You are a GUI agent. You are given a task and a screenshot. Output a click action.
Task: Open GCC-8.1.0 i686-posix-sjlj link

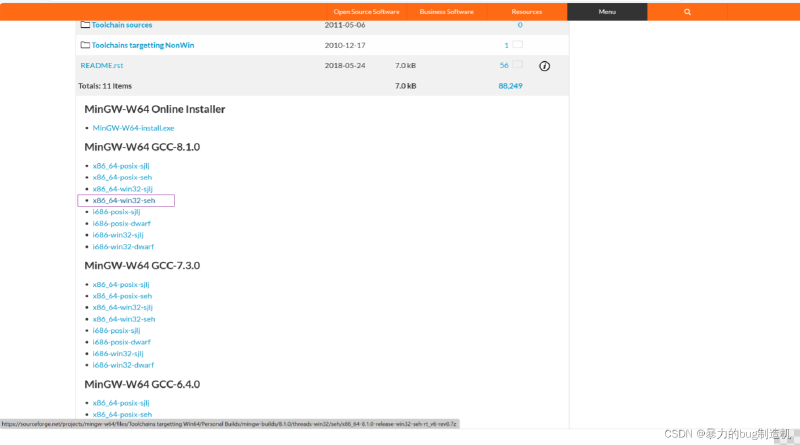click(116, 212)
